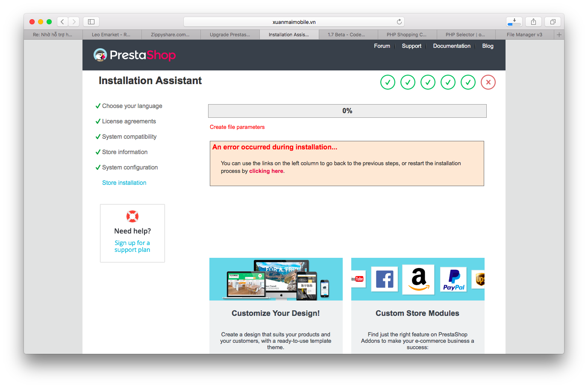Open 'Sign up for a support plan' link
Viewport: 588px width, 388px height.
[x=132, y=246]
